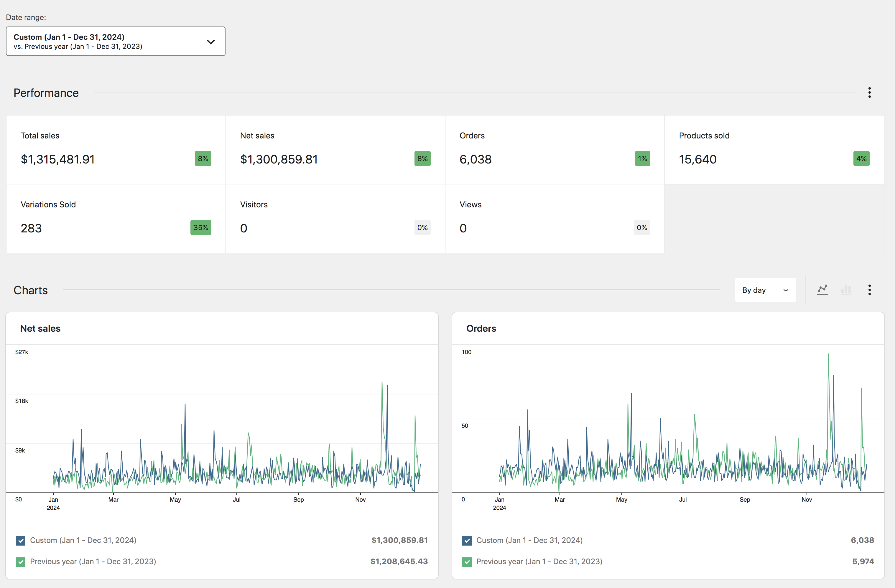
Task: Switch to line chart view
Action: click(x=822, y=290)
